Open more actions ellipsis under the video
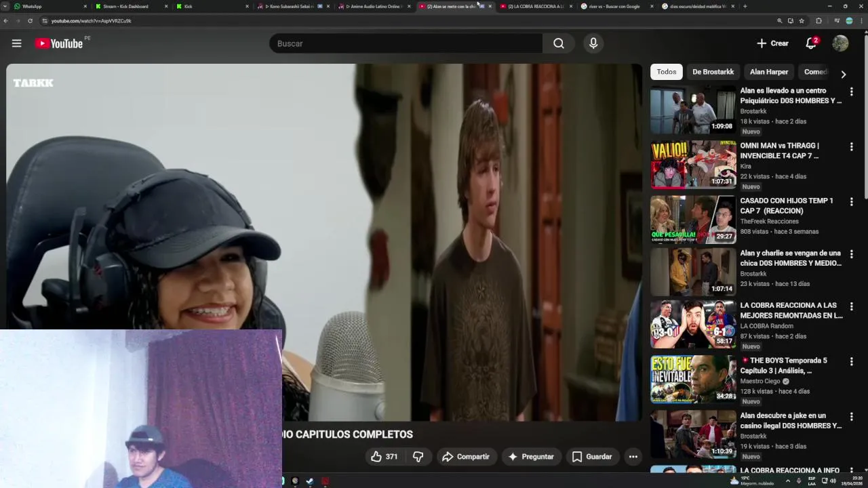The image size is (868, 488). 633,457
